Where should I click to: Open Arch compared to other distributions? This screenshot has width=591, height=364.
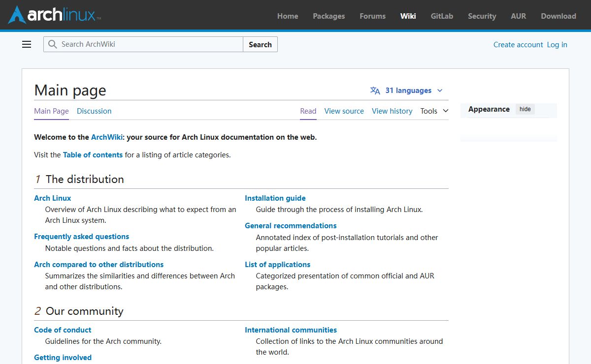click(98, 265)
